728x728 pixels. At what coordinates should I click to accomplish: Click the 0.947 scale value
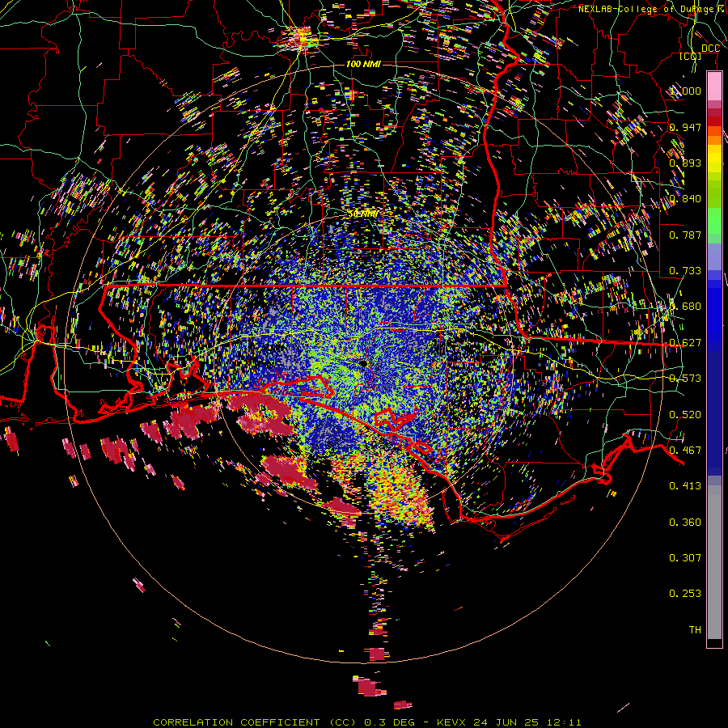click(x=685, y=127)
